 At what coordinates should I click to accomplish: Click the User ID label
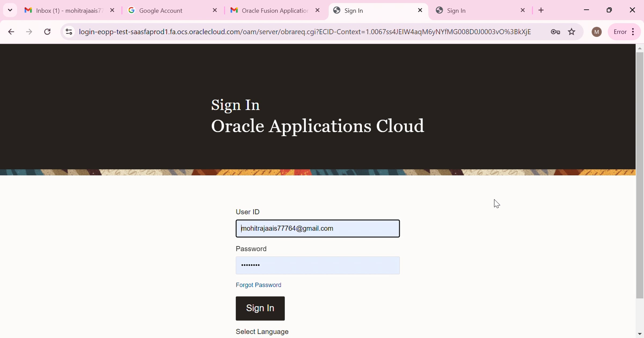(x=248, y=212)
